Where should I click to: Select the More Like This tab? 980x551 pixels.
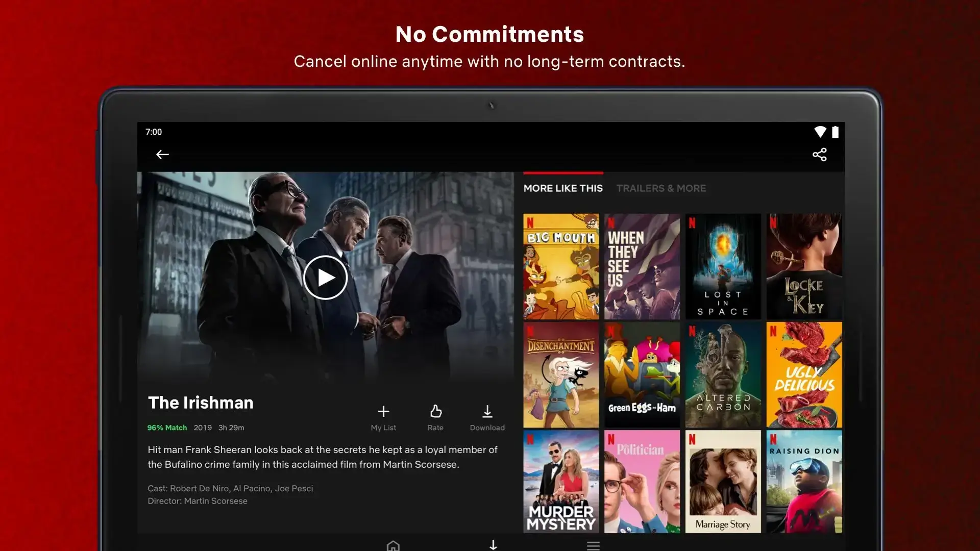tap(562, 188)
